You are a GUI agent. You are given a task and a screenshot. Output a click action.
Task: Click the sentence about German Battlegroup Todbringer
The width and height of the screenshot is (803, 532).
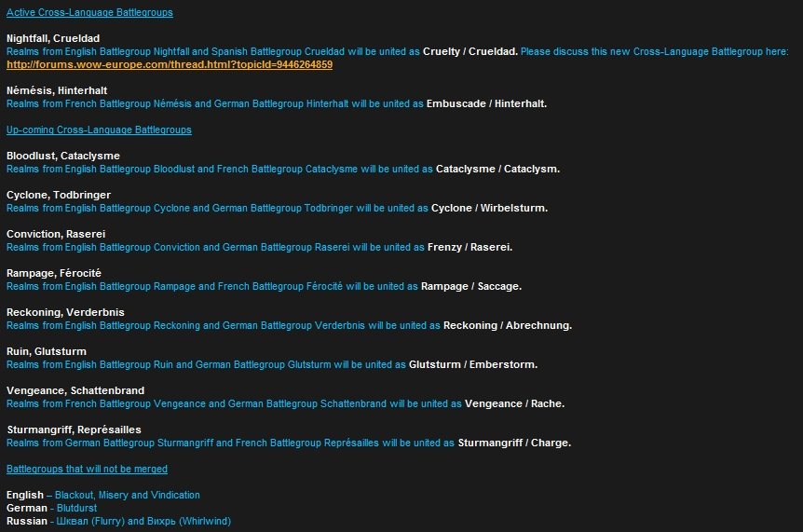point(218,208)
